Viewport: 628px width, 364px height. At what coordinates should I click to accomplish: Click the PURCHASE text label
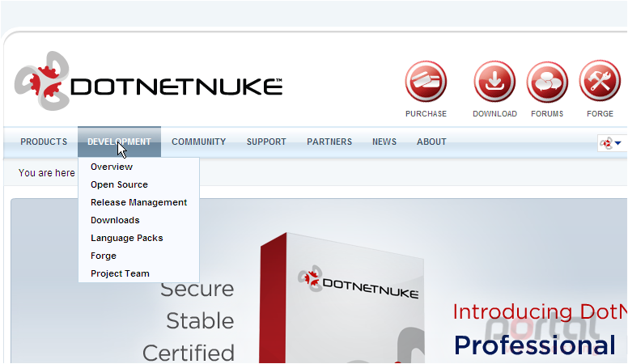point(426,114)
